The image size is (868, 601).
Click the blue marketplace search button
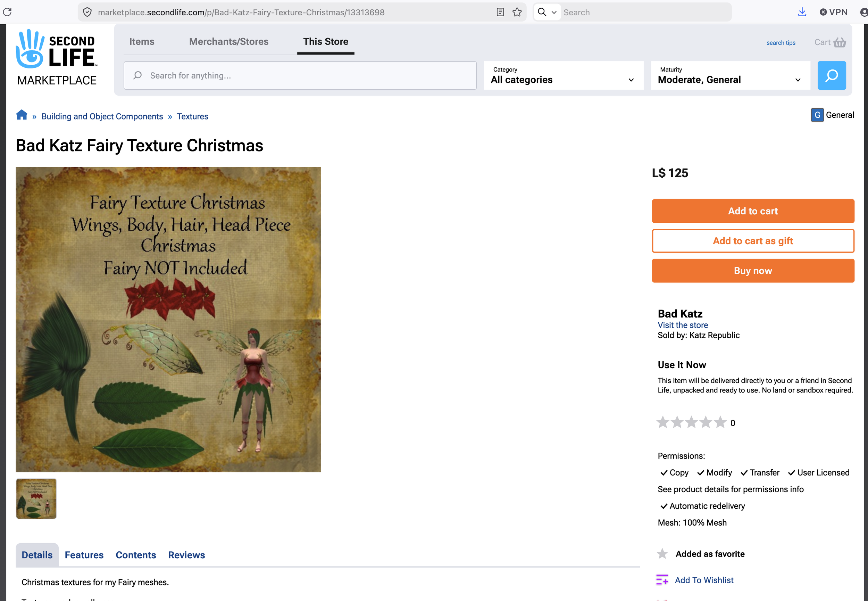[x=832, y=75]
